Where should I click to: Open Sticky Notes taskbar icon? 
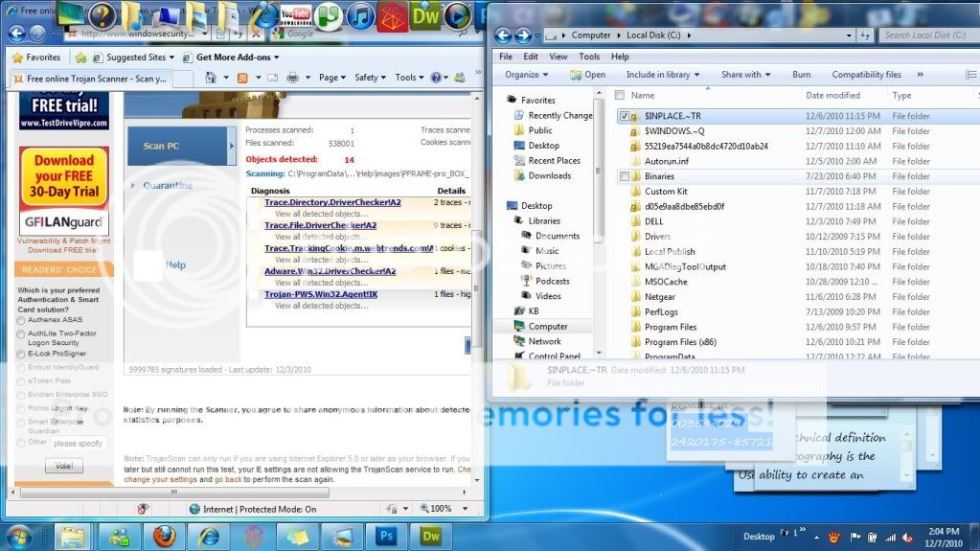click(x=298, y=536)
